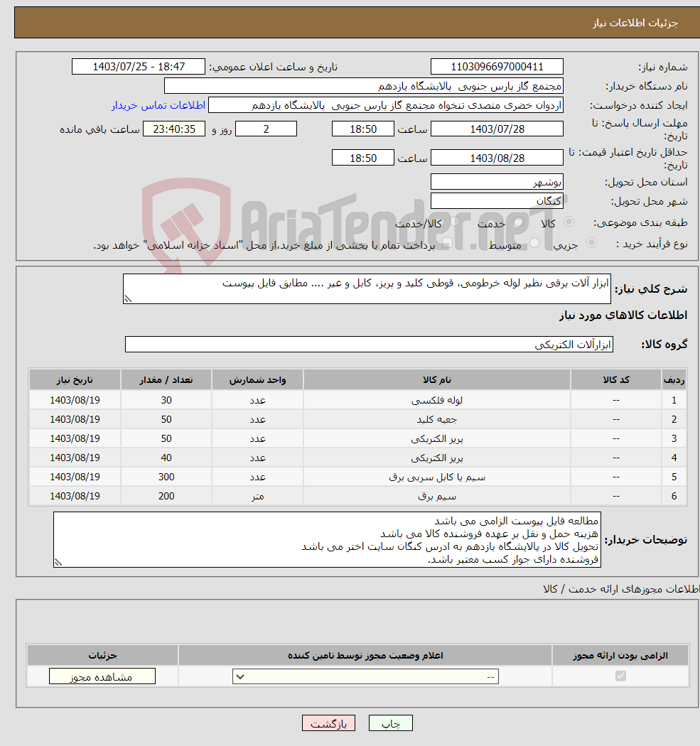Click the تعداد / مقدار column header

pos(166,379)
